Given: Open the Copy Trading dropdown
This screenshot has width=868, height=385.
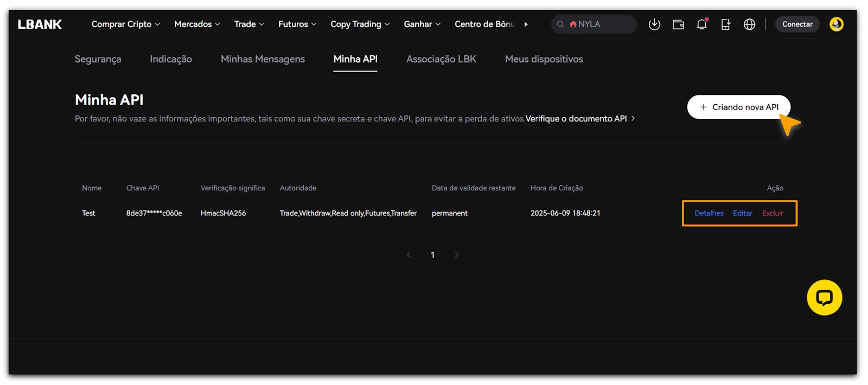Looking at the screenshot, I should pyautogui.click(x=360, y=24).
